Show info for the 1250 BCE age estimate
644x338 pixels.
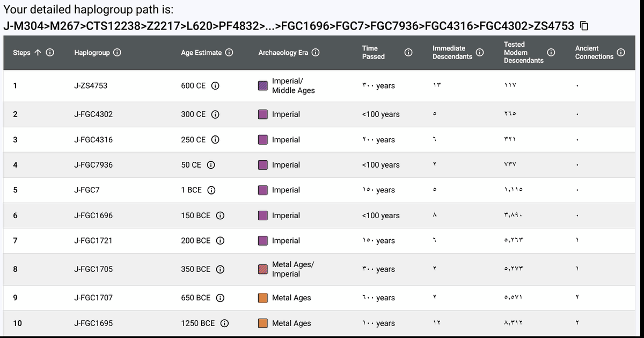point(225,323)
